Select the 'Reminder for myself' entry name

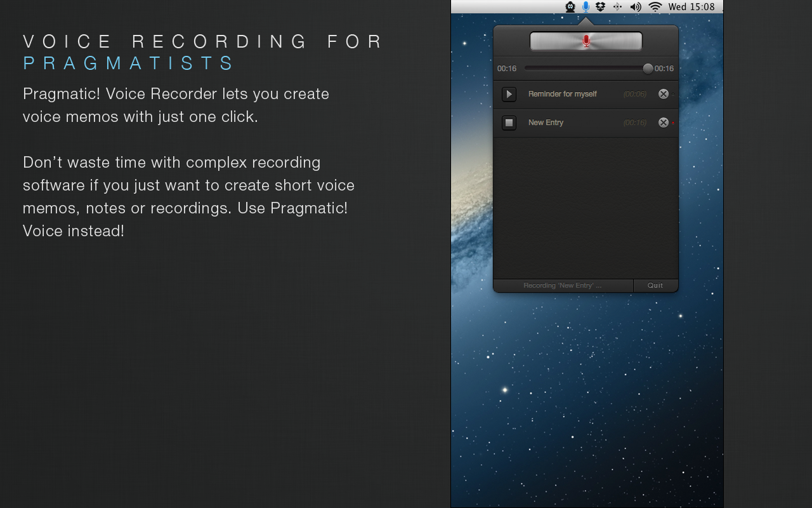(x=562, y=94)
